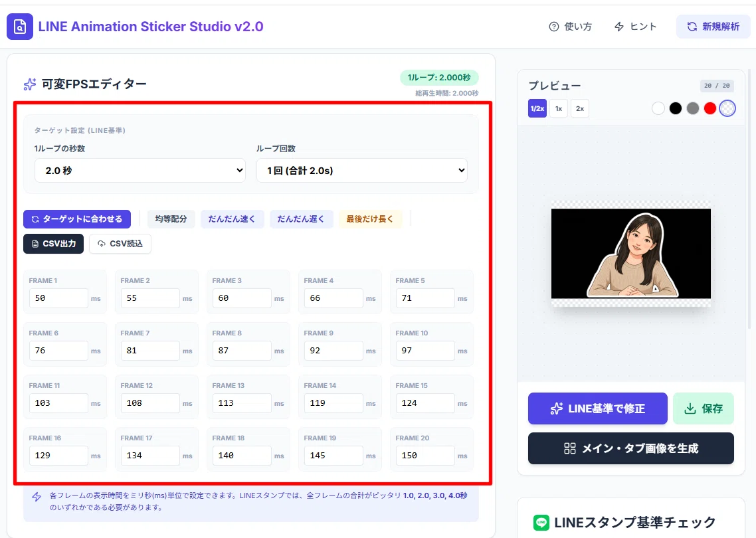756x538 pixels.
Task: Click the FRAME 11 duration field
Action: tap(58, 403)
